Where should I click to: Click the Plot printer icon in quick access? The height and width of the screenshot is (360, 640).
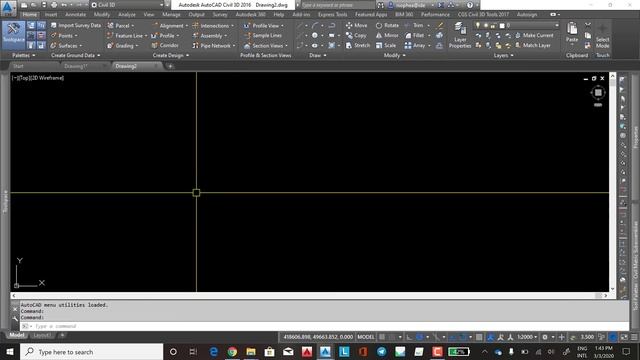coord(54,5)
